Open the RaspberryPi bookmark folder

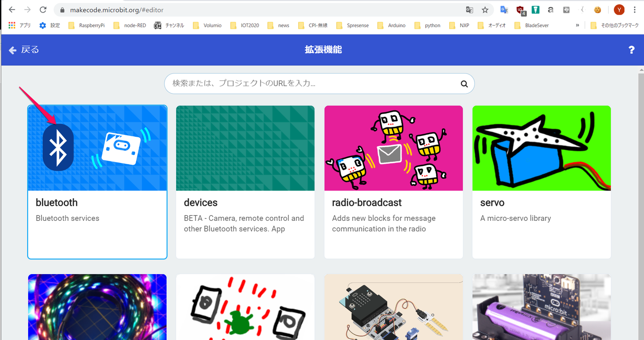tap(87, 25)
